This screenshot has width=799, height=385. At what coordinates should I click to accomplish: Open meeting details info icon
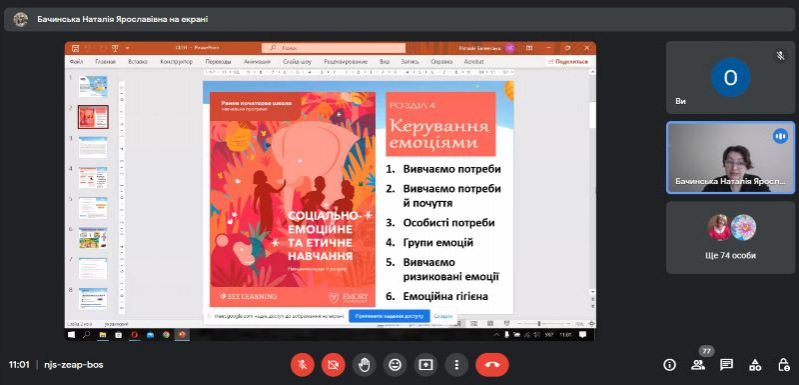(670, 365)
